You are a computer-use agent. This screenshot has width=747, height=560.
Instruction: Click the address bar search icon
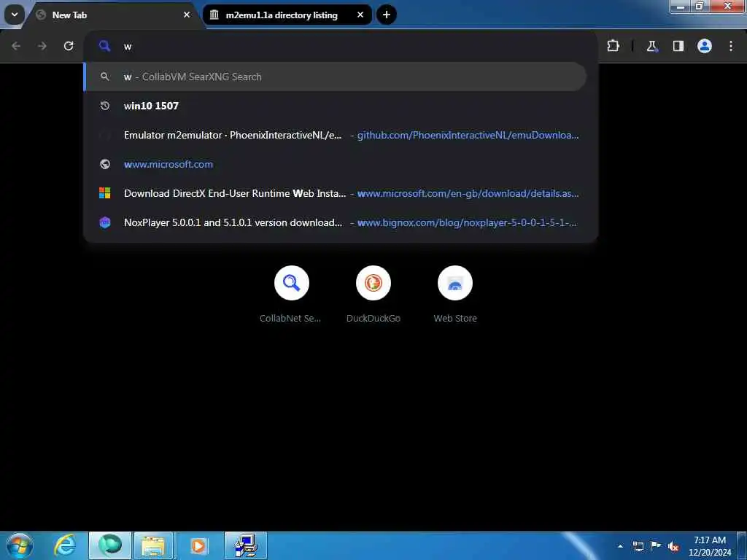click(105, 46)
